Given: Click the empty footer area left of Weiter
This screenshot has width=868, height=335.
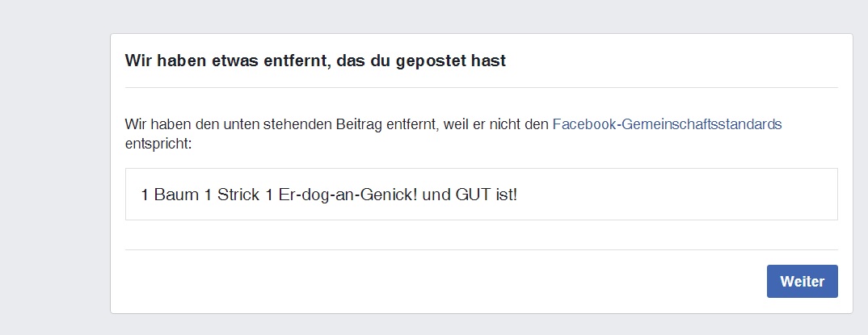Looking at the screenshot, I should point(445,282).
